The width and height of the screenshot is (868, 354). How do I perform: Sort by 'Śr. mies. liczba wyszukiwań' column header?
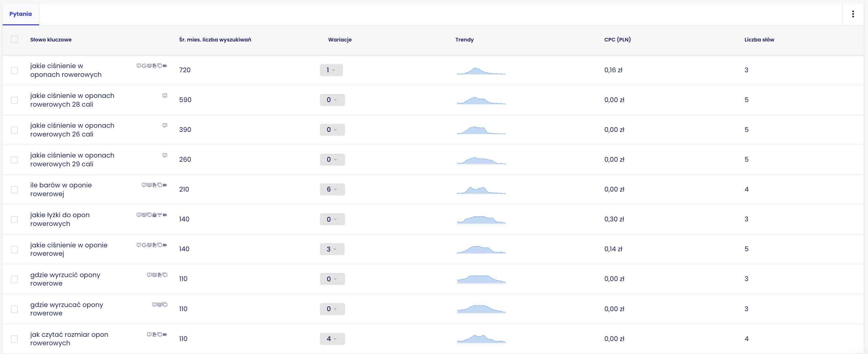(x=215, y=40)
